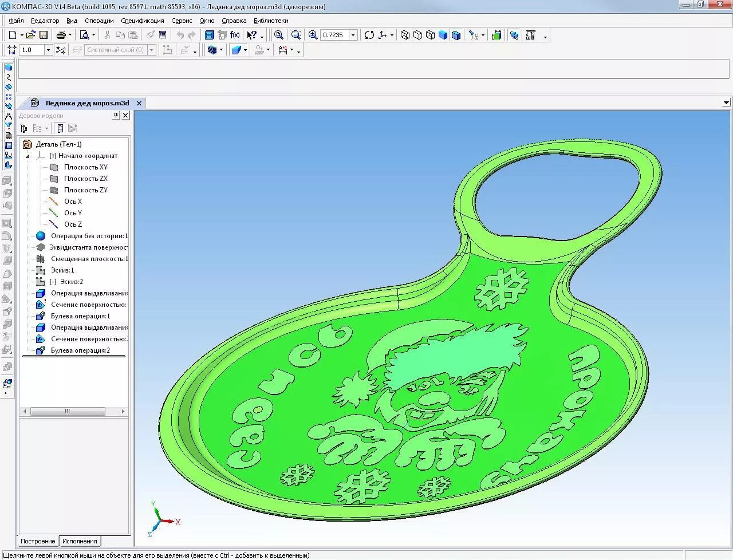Close the Ледянка дед мороз.m3d document tab
This screenshot has width=733, height=560.
click(x=139, y=103)
